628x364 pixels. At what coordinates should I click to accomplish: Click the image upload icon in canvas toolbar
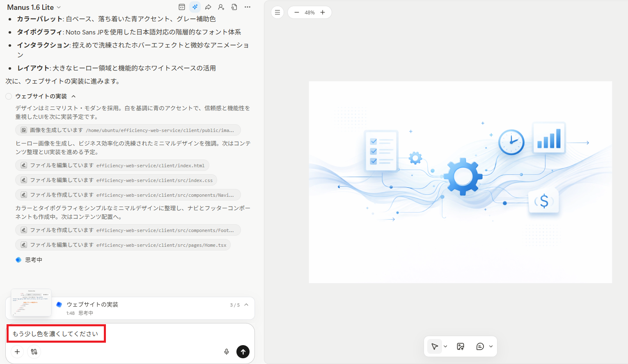[461, 346]
